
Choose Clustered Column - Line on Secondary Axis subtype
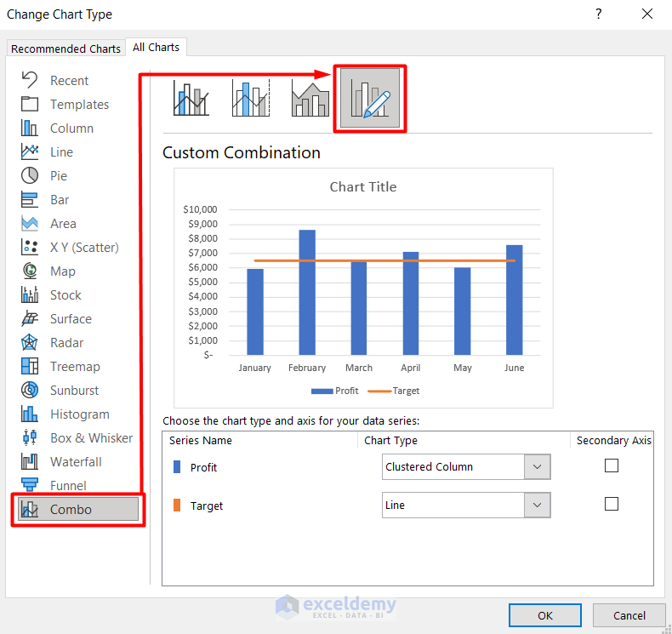[x=251, y=98]
